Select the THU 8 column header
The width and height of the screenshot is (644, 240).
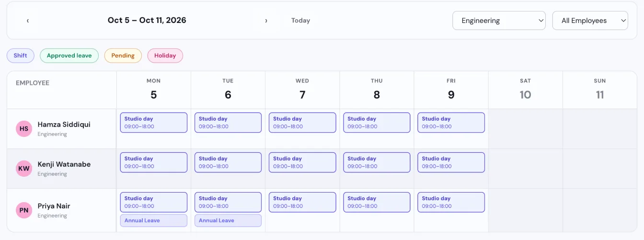[x=377, y=90]
